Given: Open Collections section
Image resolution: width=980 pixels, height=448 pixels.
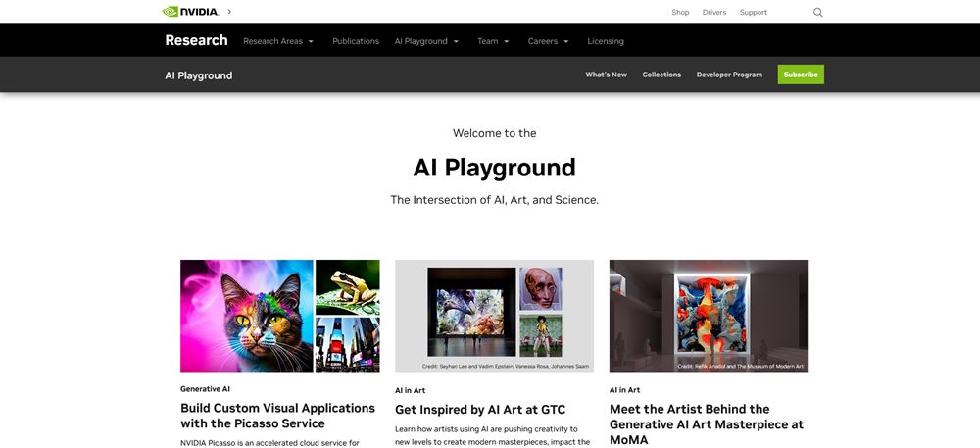Looking at the screenshot, I should point(661,75).
